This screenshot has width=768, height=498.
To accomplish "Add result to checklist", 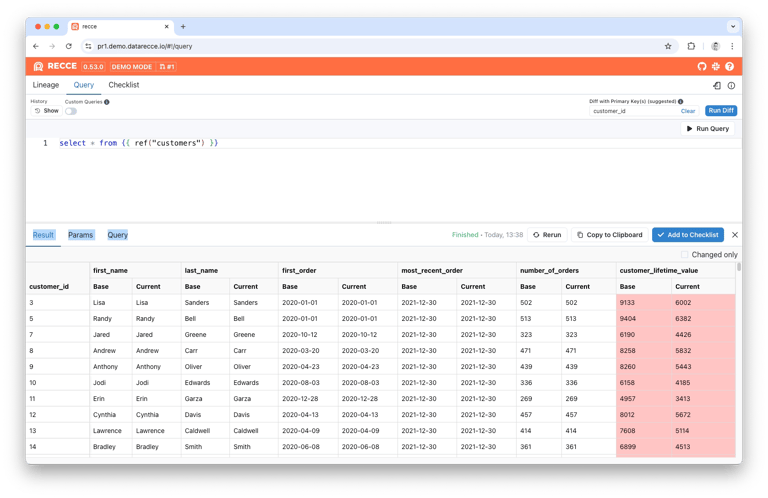I will tap(688, 235).
